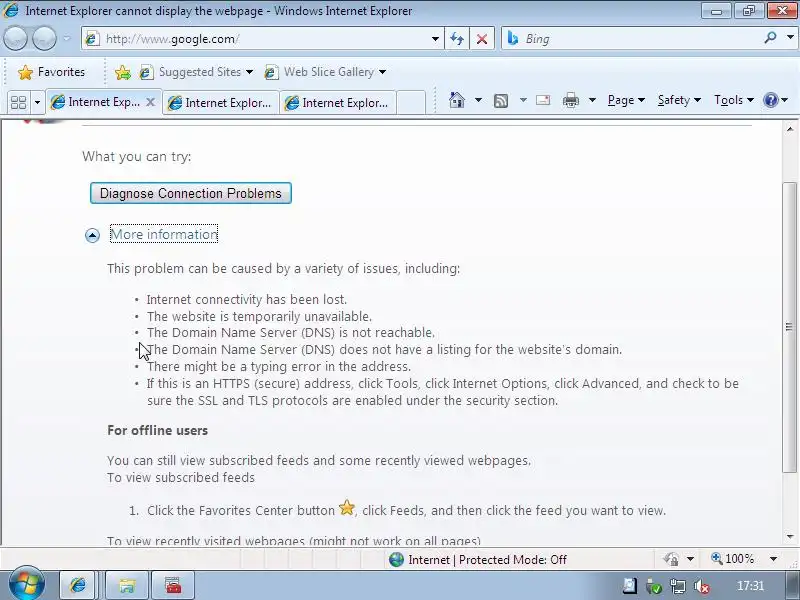Click the 17:31 system clock
The height and width of the screenshot is (600, 800).
pyautogui.click(x=750, y=586)
